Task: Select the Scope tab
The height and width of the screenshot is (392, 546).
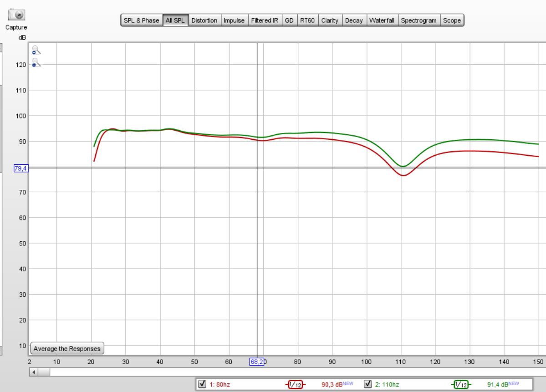Action: 452,20
